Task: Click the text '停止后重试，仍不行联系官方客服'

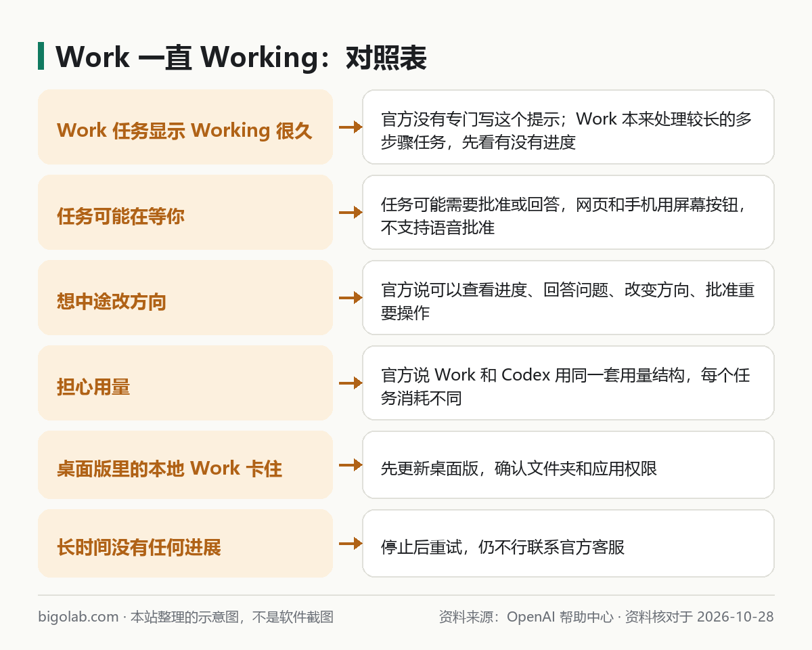Action: 503,547
